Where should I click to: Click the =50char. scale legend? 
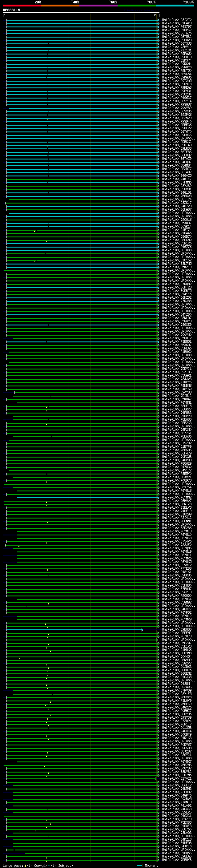pyautogui.click(x=146, y=866)
